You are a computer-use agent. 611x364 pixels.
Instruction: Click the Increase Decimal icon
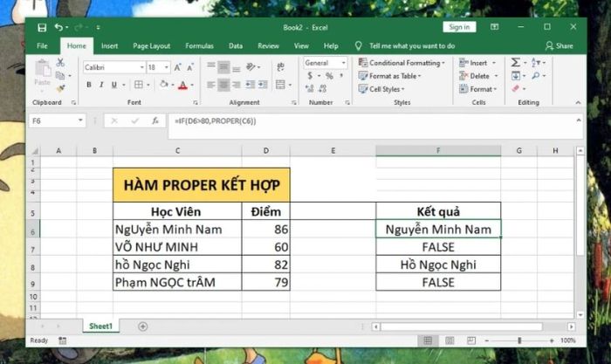point(310,88)
